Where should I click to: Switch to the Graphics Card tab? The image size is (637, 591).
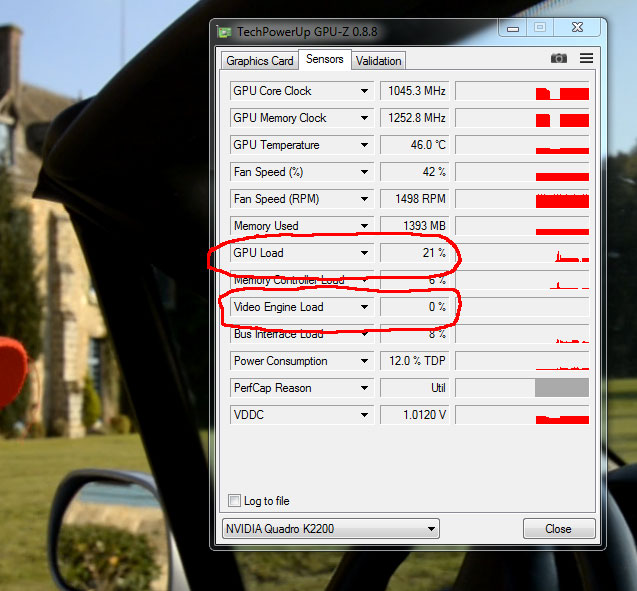[260, 61]
